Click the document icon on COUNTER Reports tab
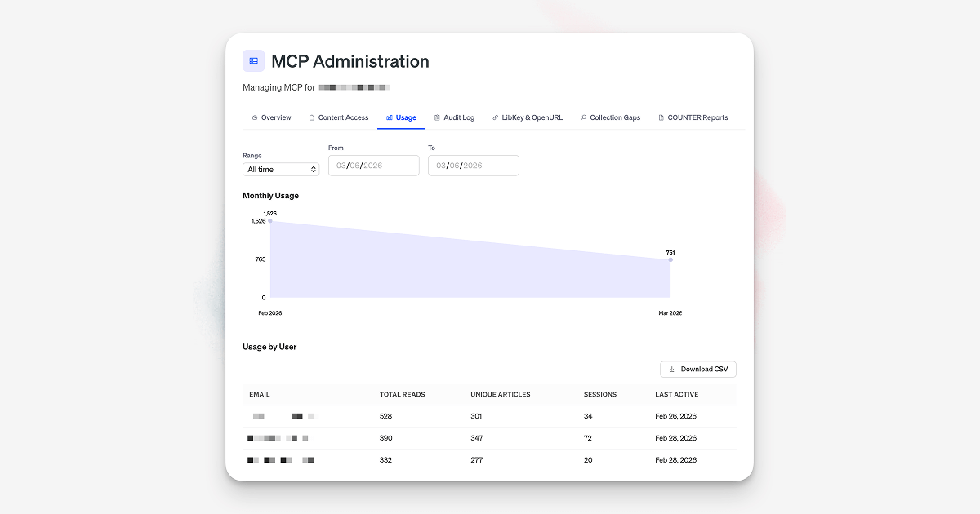980x514 pixels. coord(661,117)
